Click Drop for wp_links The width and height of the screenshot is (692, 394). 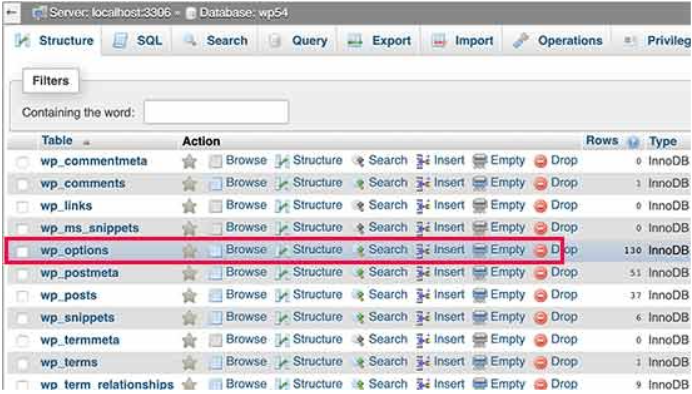[x=564, y=205]
